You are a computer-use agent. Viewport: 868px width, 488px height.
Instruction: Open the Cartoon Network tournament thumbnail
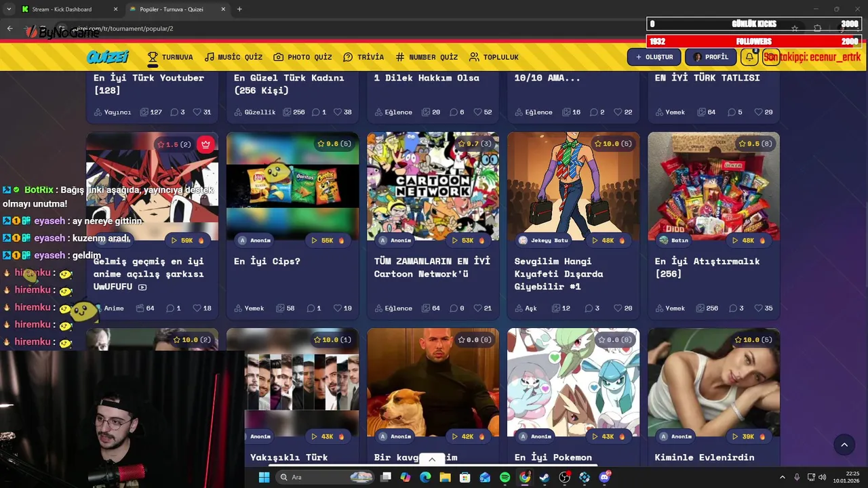(x=433, y=186)
